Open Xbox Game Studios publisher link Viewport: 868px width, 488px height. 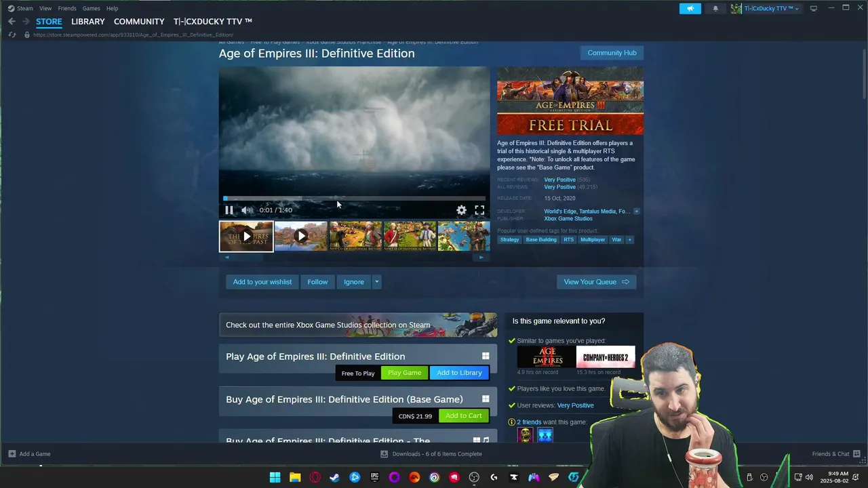point(568,219)
